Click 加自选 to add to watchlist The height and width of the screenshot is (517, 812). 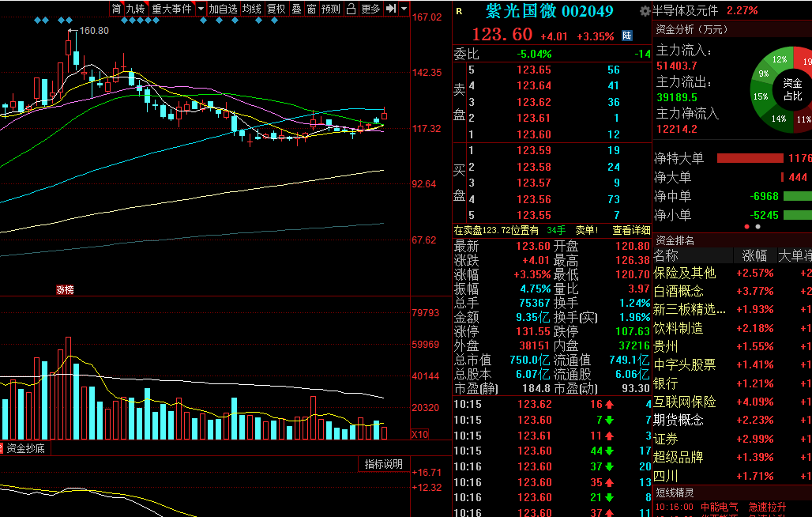224,8
